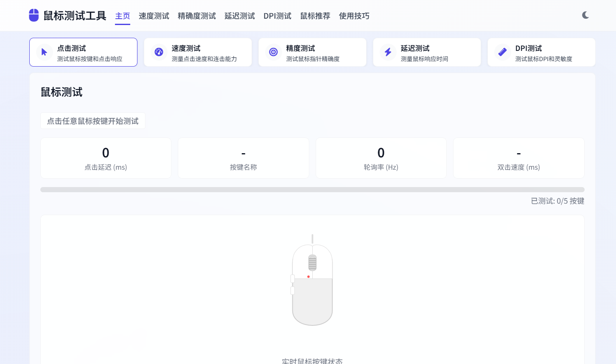
Task: Choose the 速度测试 card title
Action: [x=186, y=48]
